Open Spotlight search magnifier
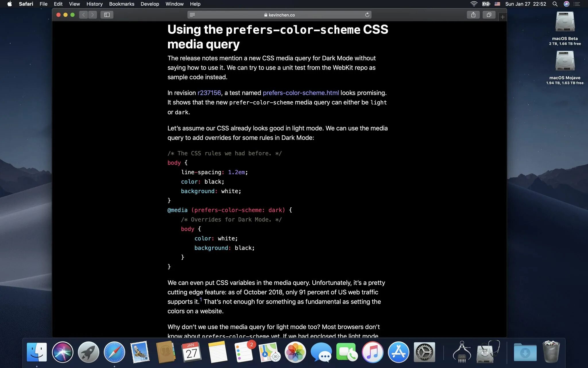This screenshot has height=368, width=588. point(555,4)
